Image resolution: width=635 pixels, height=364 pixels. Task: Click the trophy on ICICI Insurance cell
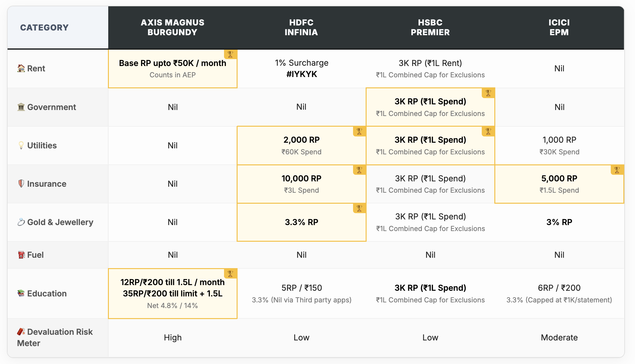coord(617,170)
